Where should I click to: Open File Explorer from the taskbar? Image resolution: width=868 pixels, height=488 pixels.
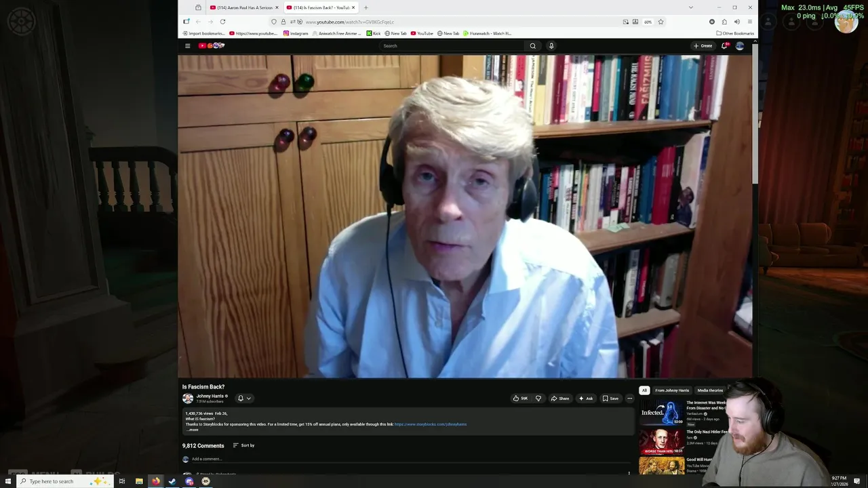click(x=139, y=481)
